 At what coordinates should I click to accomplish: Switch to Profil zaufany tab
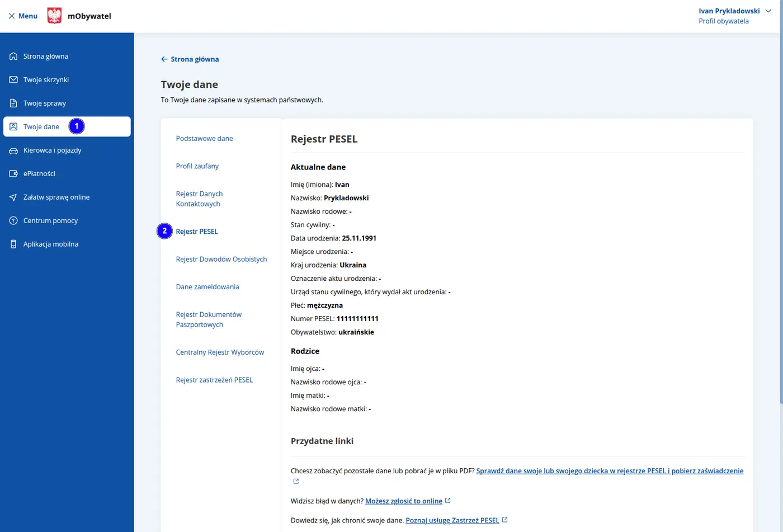coord(197,166)
